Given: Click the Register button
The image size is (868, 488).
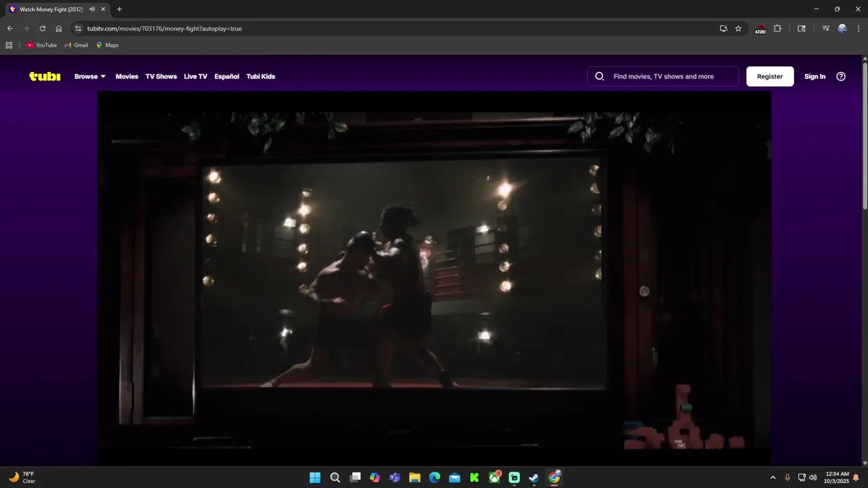Looking at the screenshot, I should [770, 77].
